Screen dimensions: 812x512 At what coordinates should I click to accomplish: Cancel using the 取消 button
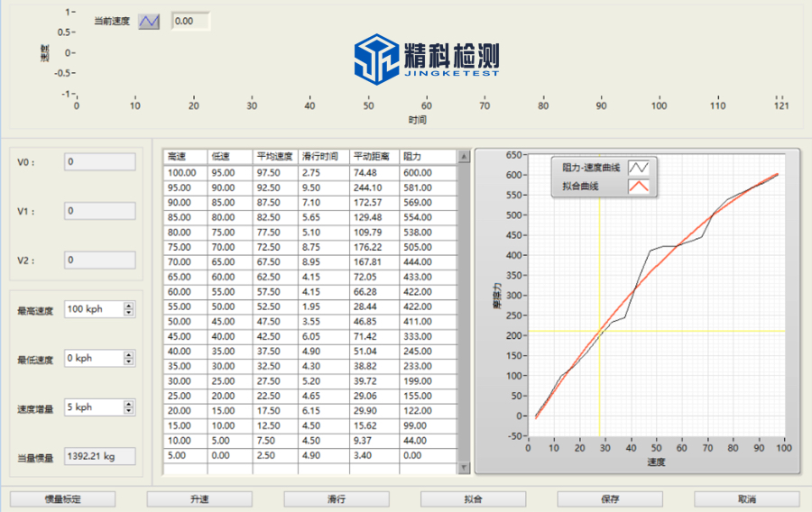[746, 498]
